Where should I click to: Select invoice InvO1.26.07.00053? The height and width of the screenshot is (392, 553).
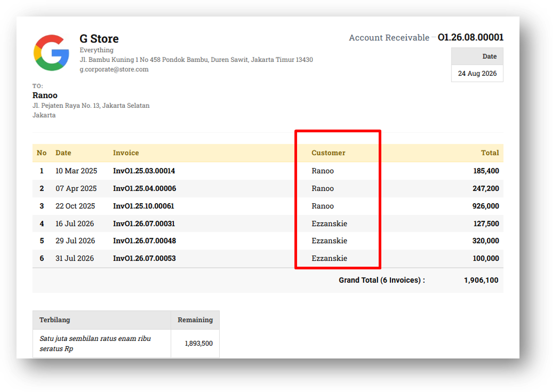pos(144,258)
